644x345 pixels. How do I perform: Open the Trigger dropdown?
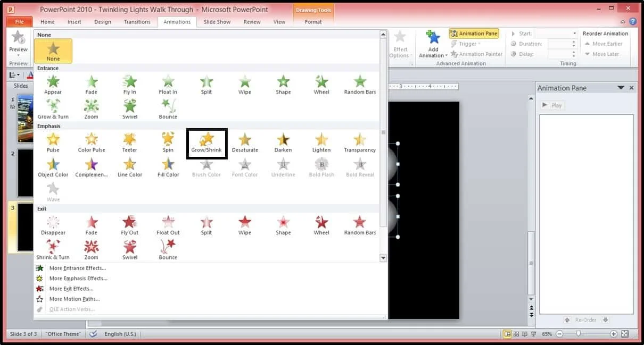click(x=466, y=44)
